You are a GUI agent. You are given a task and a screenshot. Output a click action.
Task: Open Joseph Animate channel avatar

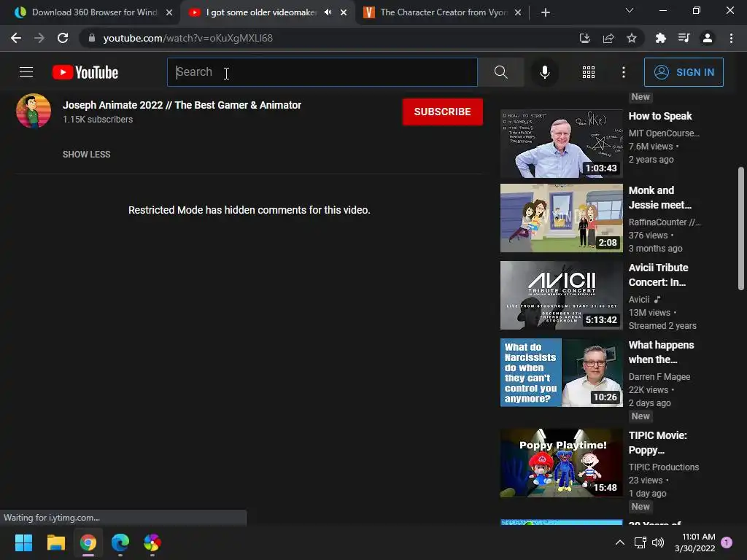34,111
